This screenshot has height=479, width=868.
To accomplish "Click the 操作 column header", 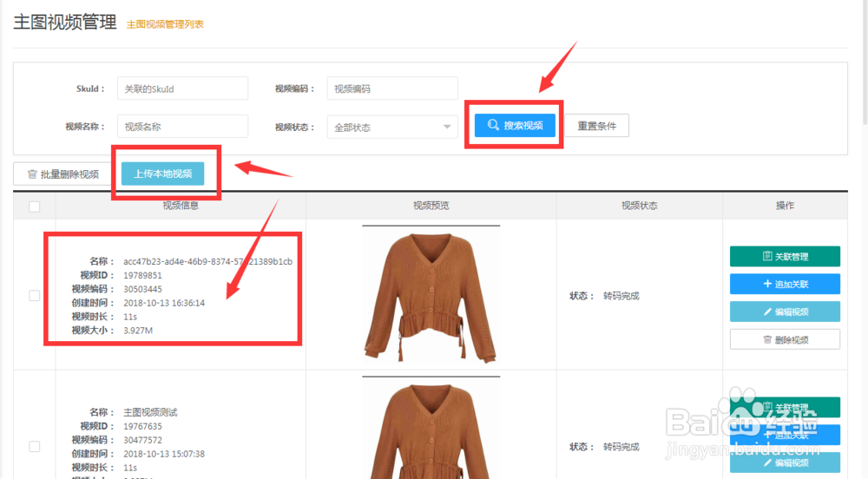I will point(785,206).
